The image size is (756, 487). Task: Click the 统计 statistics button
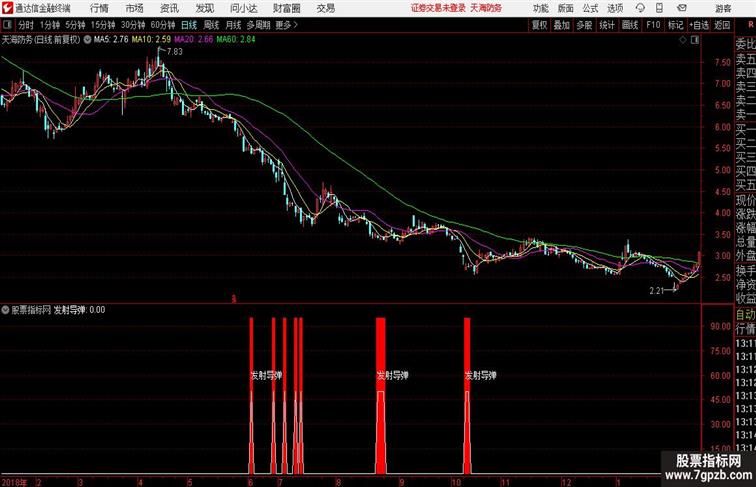[607, 25]
